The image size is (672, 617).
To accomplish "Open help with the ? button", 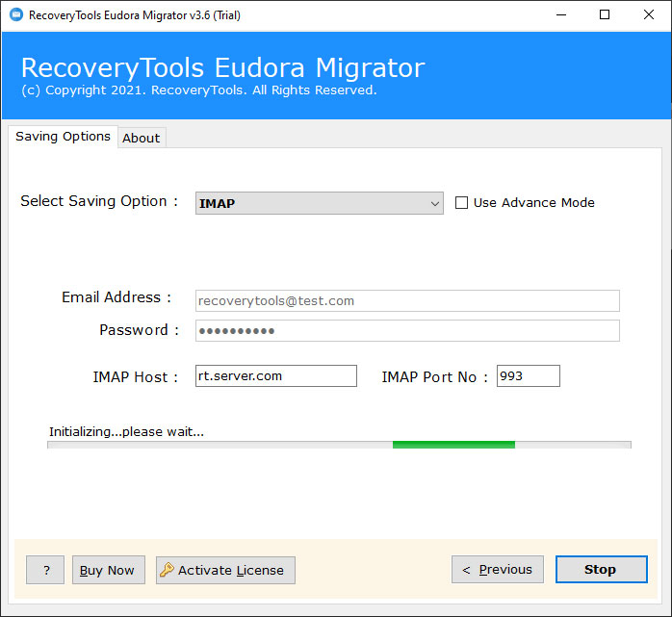I will coord(45,570).
